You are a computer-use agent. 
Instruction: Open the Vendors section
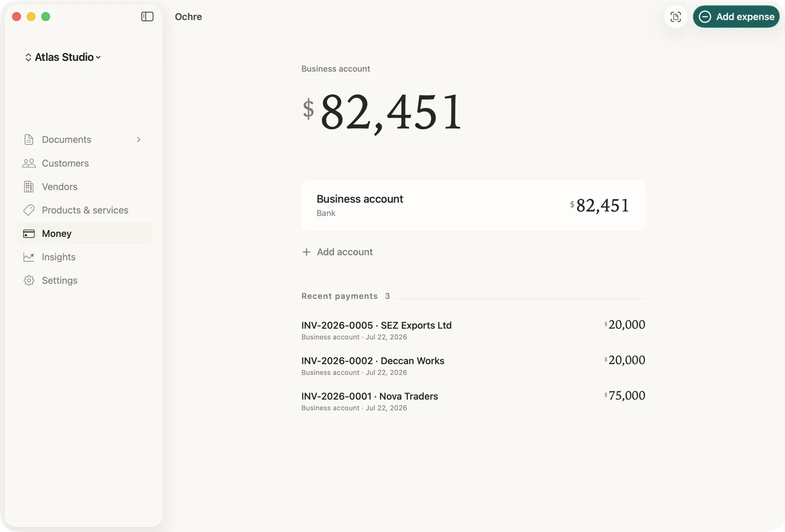coord(84,186)
